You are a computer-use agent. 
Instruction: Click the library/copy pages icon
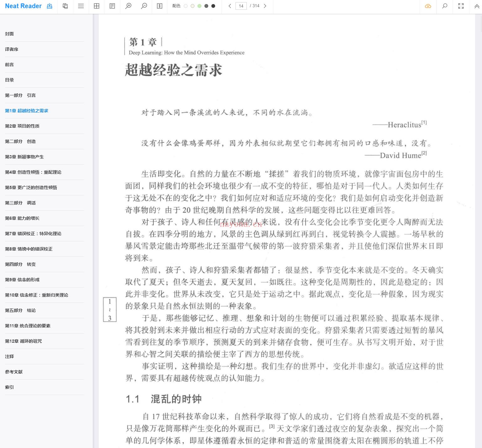pyautogui.click(x=65, y=6)
